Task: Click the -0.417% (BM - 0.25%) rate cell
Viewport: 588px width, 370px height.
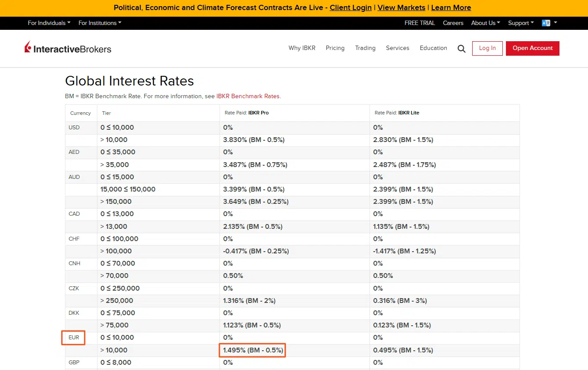Action: pos(294,251)
